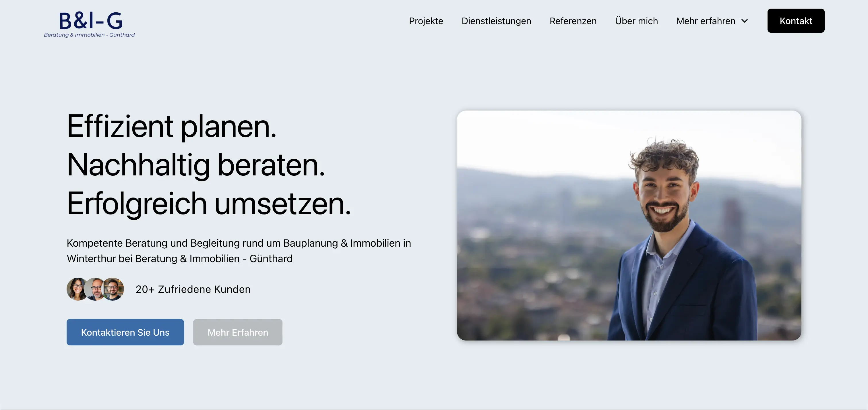
Task: Click the Nachhaltig beraten headline line
Action: pyautogui.click(x=196, y=165)
